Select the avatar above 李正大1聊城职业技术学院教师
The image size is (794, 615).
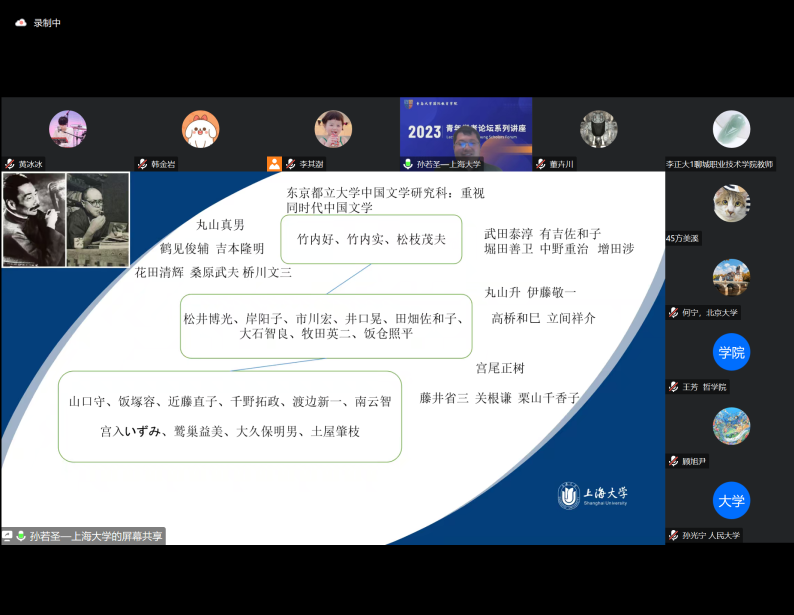731,129
